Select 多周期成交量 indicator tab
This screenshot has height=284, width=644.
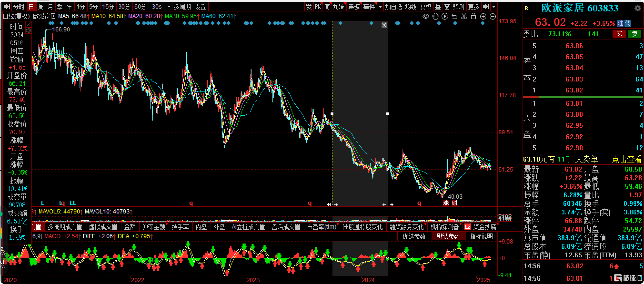tap(65, 227)
